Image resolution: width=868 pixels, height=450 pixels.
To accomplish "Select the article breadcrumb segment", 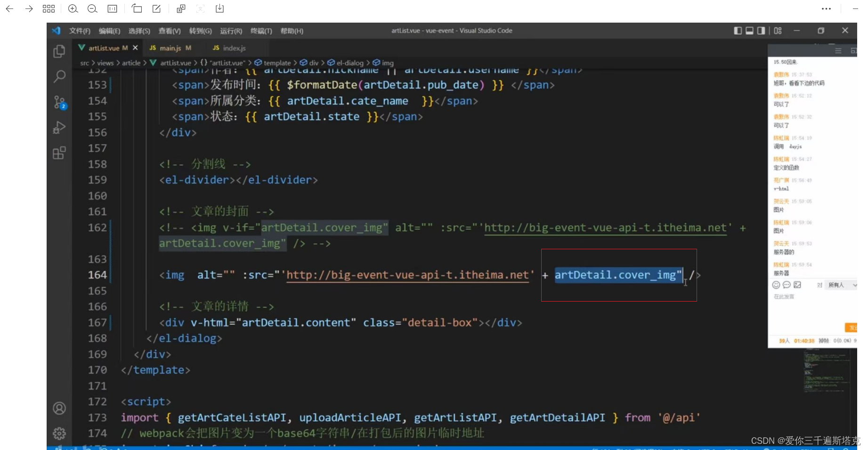I will pyautogui.click(x=131, y=63).
